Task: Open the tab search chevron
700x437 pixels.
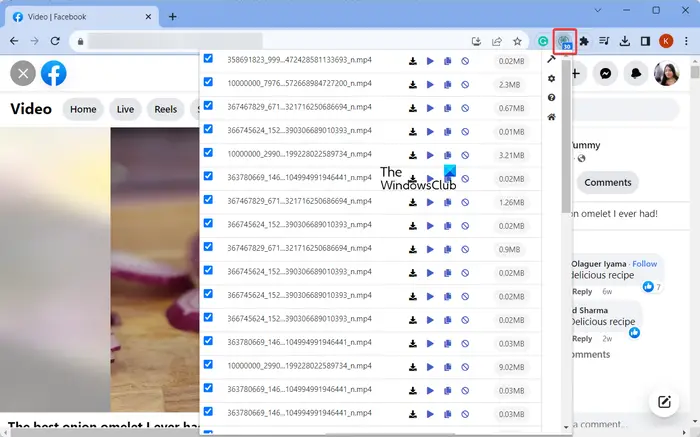Action: [x=598, y=10]
